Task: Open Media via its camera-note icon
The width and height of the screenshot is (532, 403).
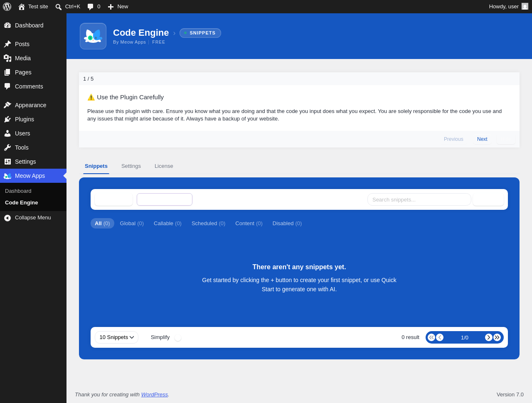Action: (7, 58)
